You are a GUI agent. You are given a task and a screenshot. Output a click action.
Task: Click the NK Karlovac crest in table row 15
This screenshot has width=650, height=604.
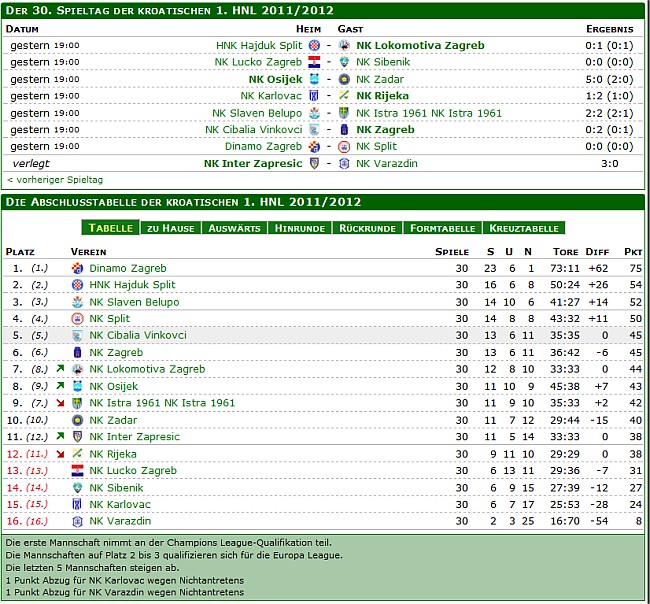pyautogui.click(x=77, y=504)
